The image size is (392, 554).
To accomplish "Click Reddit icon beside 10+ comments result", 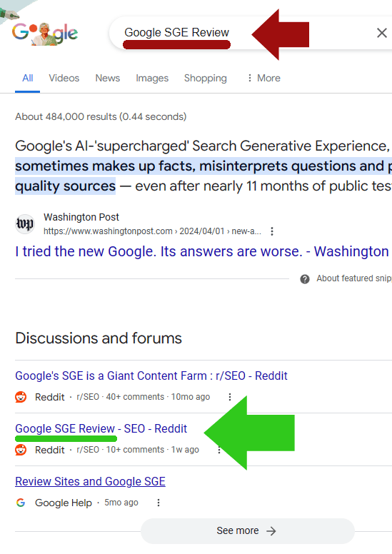I will (21, 450).
